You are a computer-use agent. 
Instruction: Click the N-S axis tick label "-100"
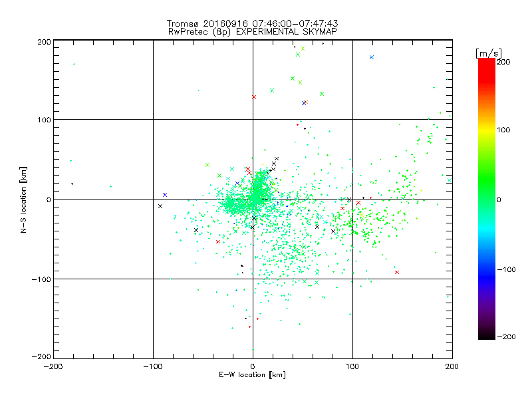tap(41, 279)
